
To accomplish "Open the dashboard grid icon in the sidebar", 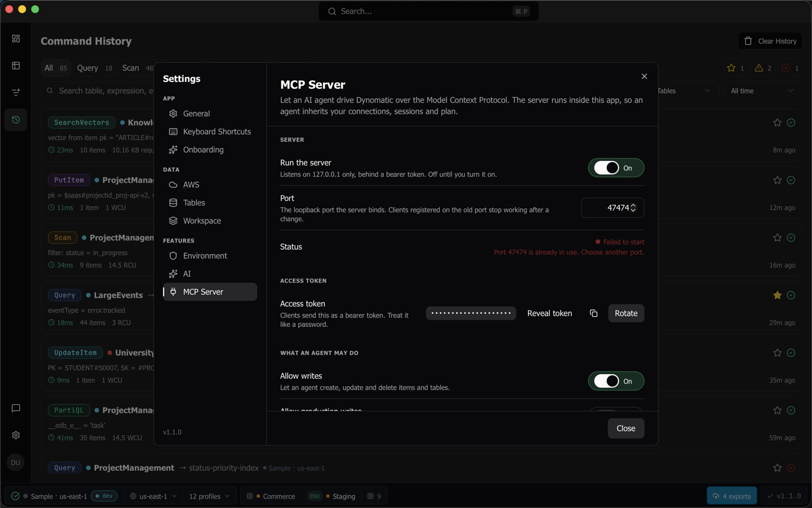I will click(x=16, y=38).
